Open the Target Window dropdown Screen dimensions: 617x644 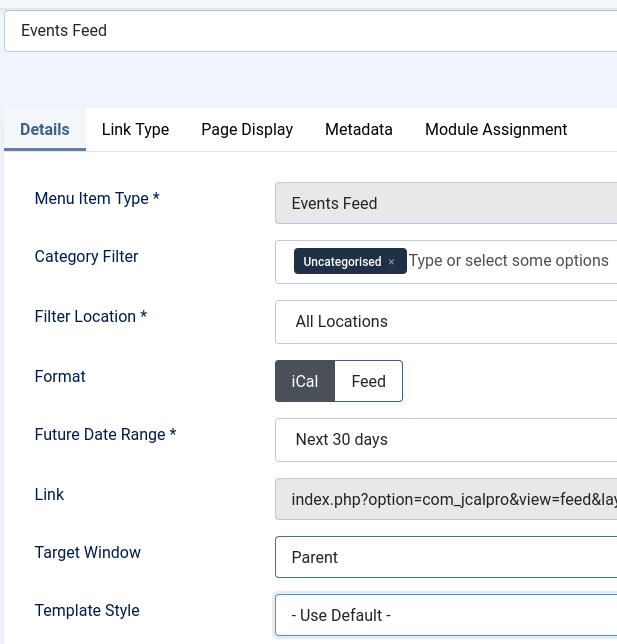pyautogui.click(x=446, y=557)
